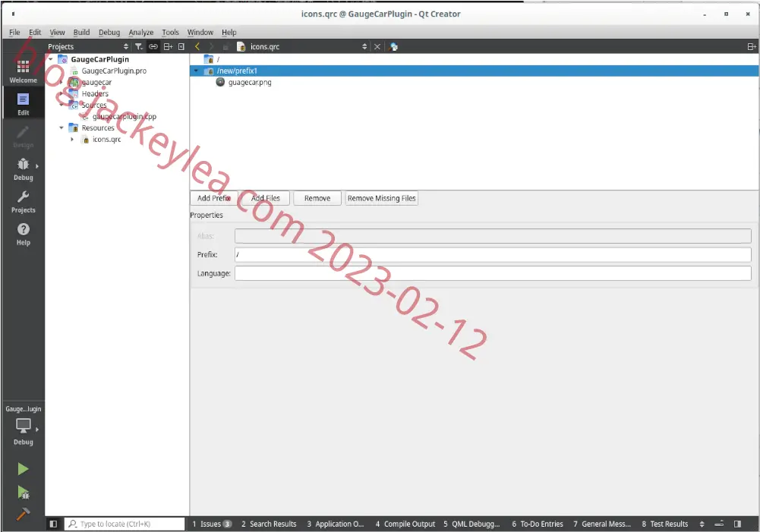Run project with green play button
The width and height of the screenshot is (760, 532).
(x=23, y=469)
